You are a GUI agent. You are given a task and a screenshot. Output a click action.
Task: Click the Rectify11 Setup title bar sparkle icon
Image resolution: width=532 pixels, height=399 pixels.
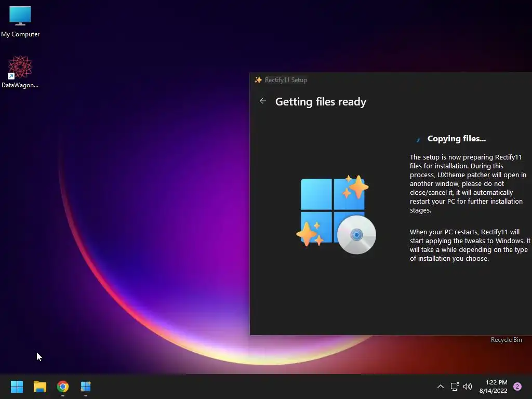tap(258, 79)
